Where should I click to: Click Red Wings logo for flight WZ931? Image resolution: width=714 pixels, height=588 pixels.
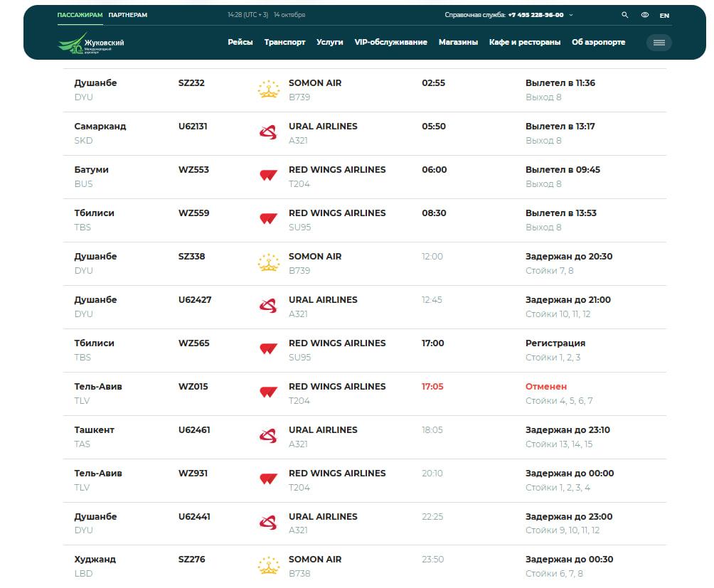[x=269, y=479]
